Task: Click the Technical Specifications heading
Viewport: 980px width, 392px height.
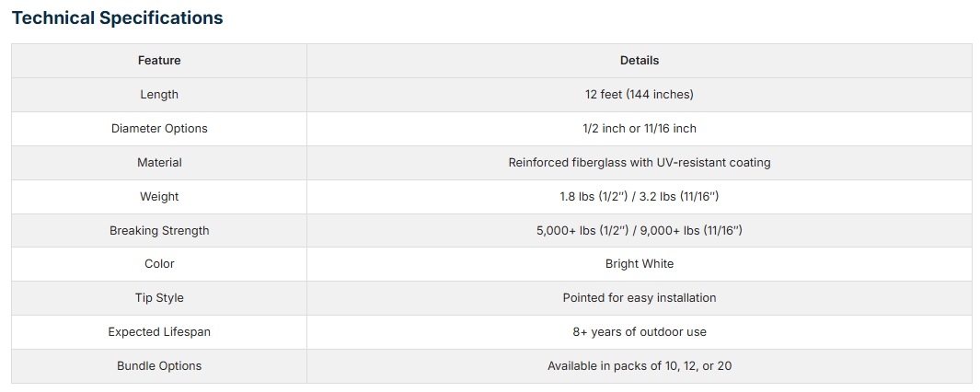Action: (x=117, y=17)
